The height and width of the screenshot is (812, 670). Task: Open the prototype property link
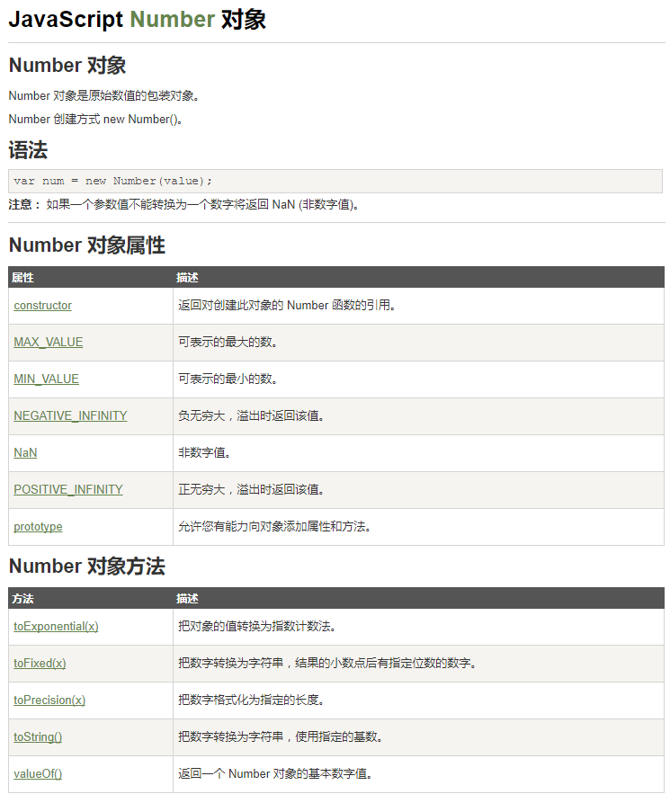pyautogui.click(x=38, y=527)
